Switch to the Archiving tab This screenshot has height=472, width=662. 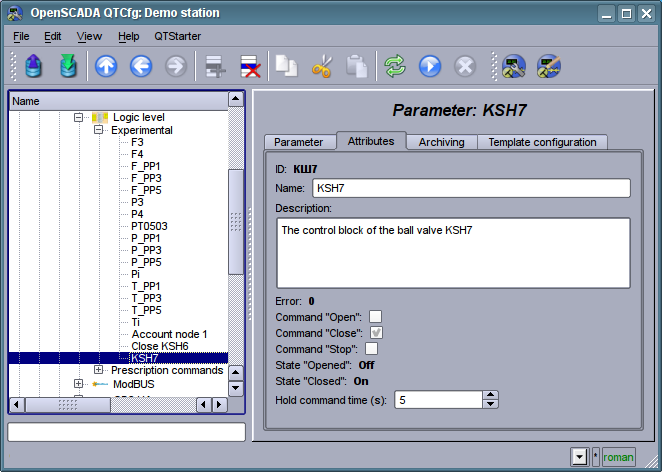[x=442, y=142]
